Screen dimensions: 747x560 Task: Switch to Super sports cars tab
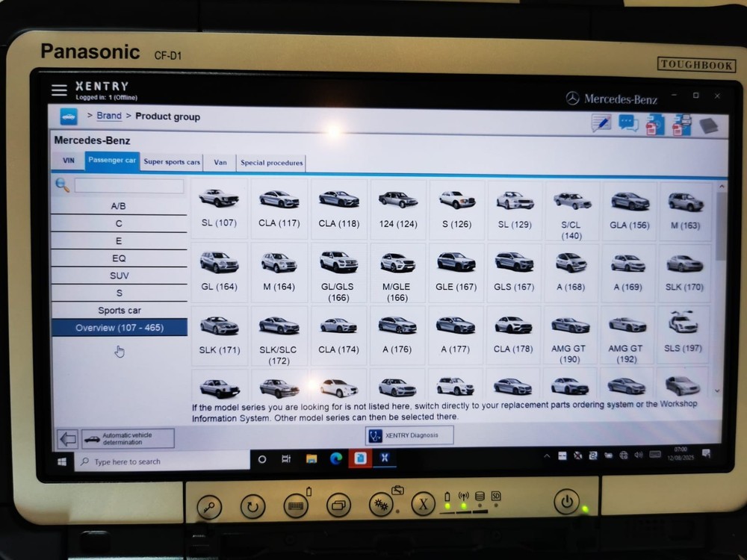[172, 162]
